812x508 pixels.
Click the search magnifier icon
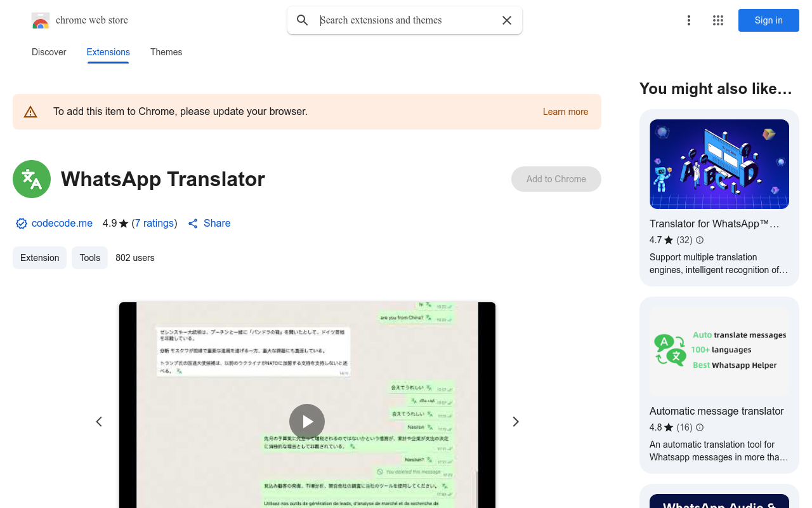point(303,20)
